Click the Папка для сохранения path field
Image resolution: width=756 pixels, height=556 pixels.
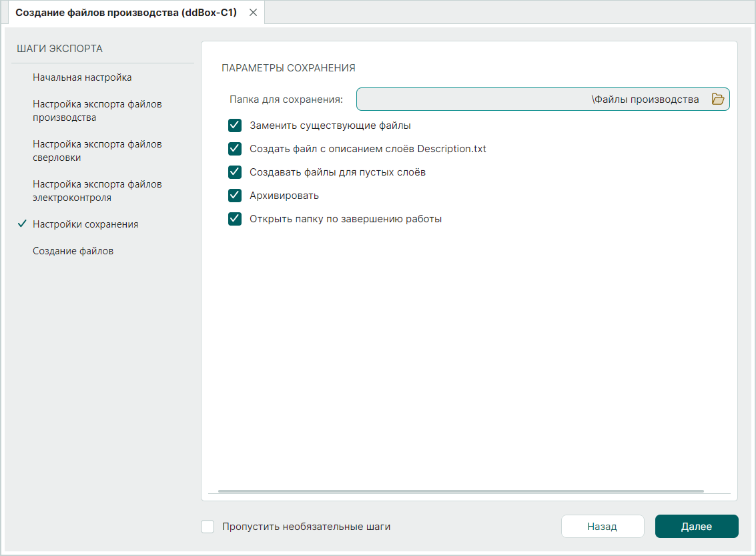point(530,99)
